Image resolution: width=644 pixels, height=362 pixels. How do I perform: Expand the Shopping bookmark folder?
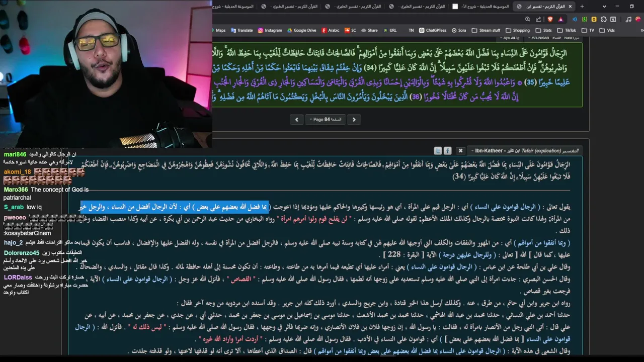point(518,30)
